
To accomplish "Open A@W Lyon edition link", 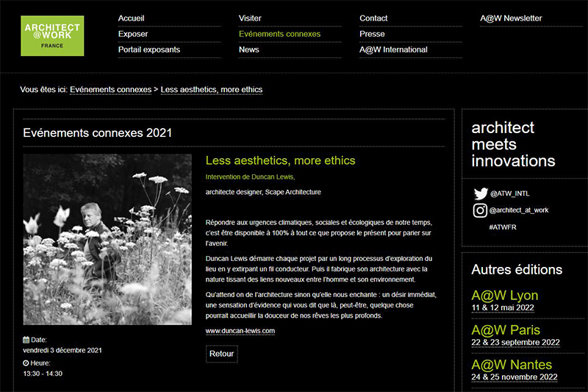I will pyautogui.click(x=505, y=296).
